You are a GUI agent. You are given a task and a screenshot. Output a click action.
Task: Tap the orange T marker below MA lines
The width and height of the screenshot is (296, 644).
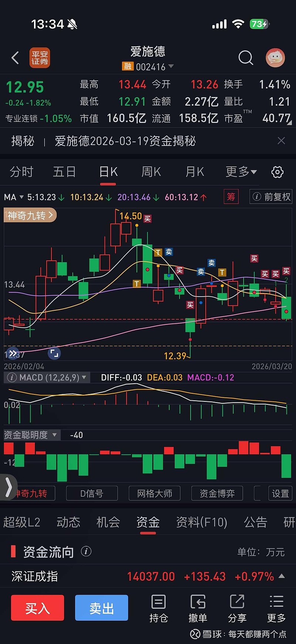[137, 284]
